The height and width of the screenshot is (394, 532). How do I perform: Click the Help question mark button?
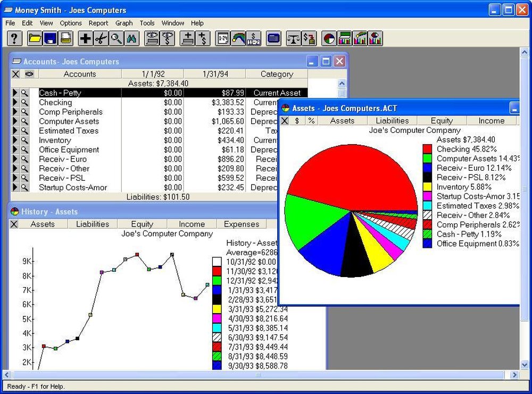point(14,38)
